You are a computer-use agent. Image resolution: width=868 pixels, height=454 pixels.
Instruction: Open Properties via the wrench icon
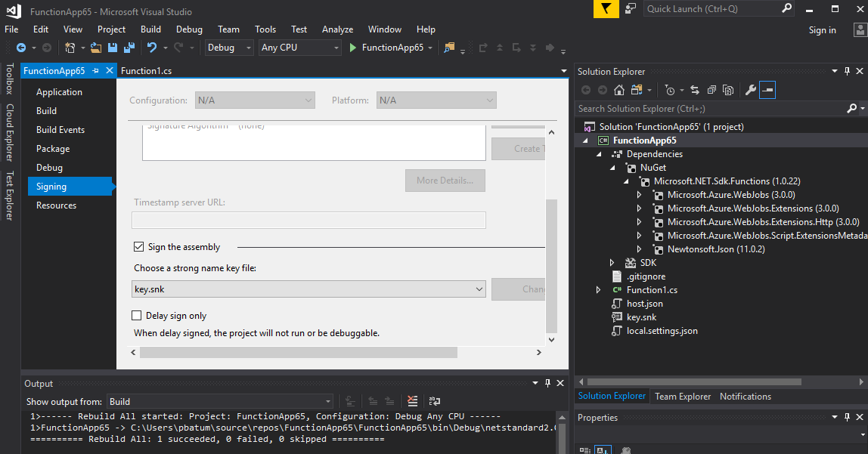pyautogui.click(x=750, y=89)
